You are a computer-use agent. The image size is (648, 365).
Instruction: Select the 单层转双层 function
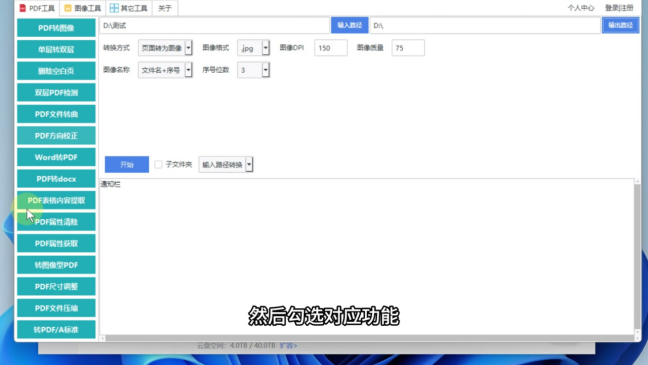(x=56, y=50)
